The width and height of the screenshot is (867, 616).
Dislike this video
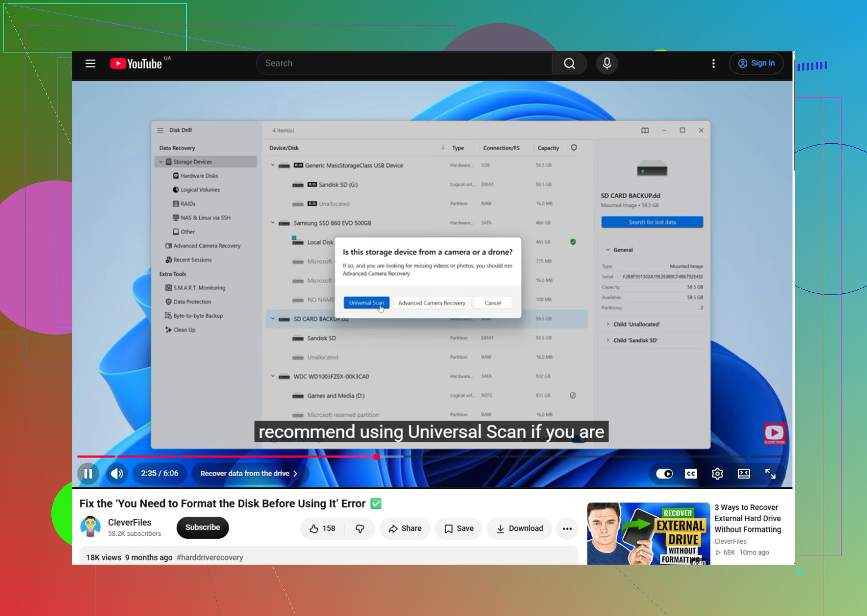[360, 529]
